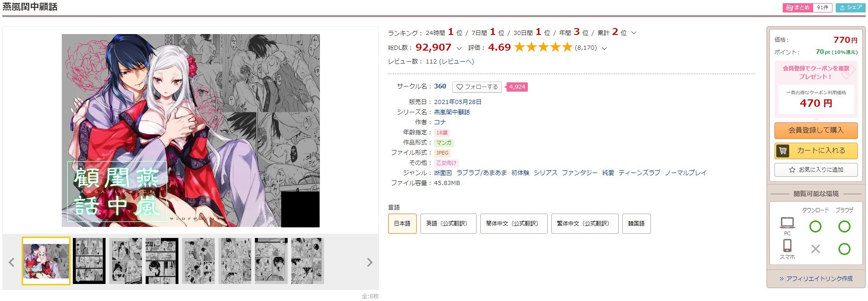Click the JPEG file format tag
This screenshot has width=868, height=301.
[442, 153]
